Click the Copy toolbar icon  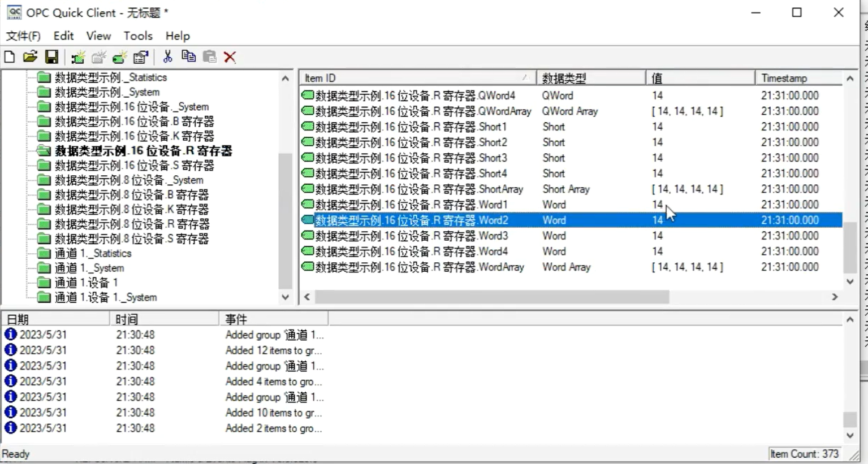tap(188, 57)
